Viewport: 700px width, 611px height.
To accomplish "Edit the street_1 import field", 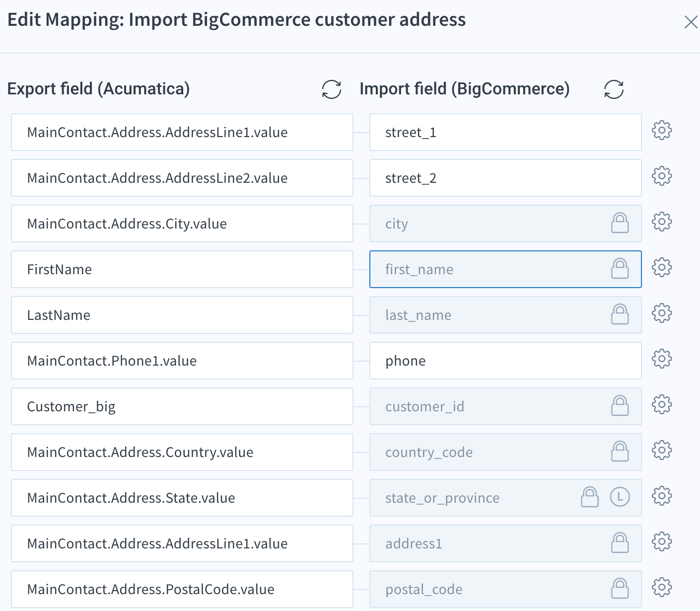I will [x=505, y=132].
